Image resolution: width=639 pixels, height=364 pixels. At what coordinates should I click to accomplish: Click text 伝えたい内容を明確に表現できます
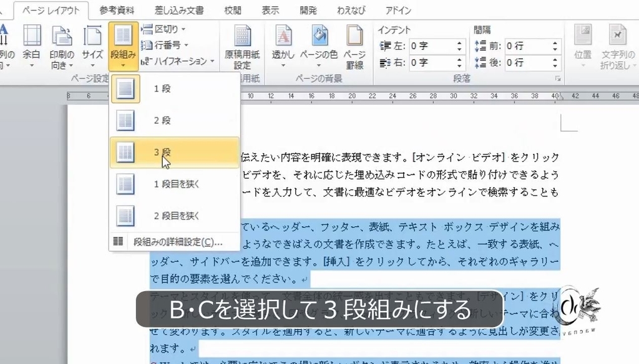point(324,157)
